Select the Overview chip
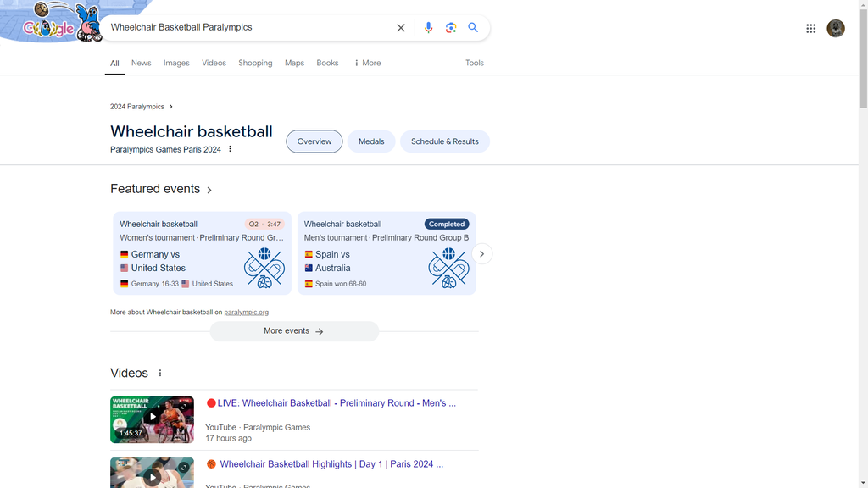The image size is (868, 488). pos(314,141)
